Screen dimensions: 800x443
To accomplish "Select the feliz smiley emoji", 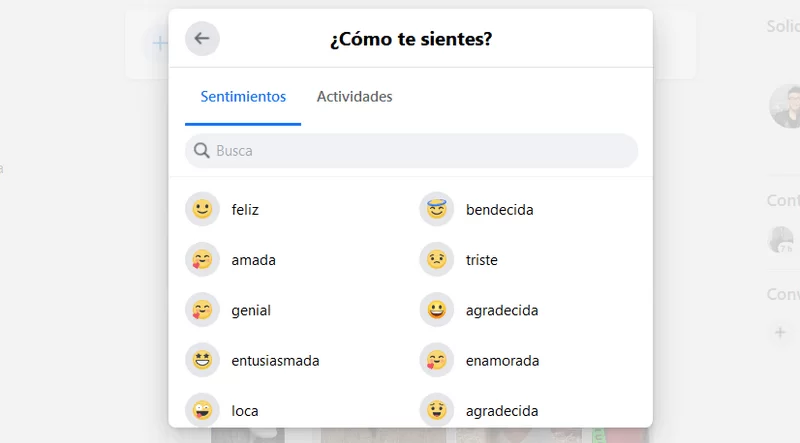I will [202, 209].
